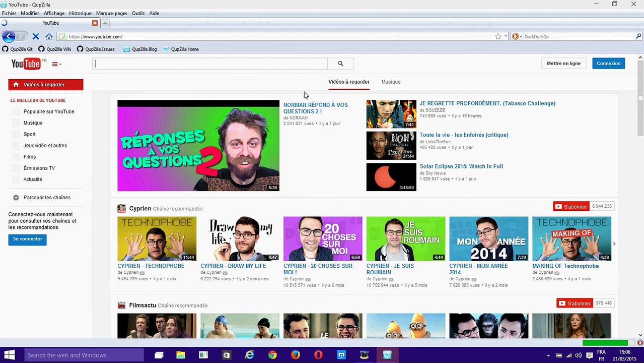Screen dimensions: 644x363
Task: Open the Modifier menu
Action: (x=30, y=13)
